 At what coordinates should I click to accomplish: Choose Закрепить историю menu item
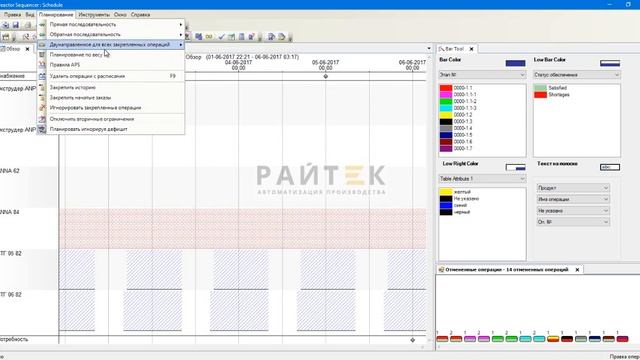(111, 87)
